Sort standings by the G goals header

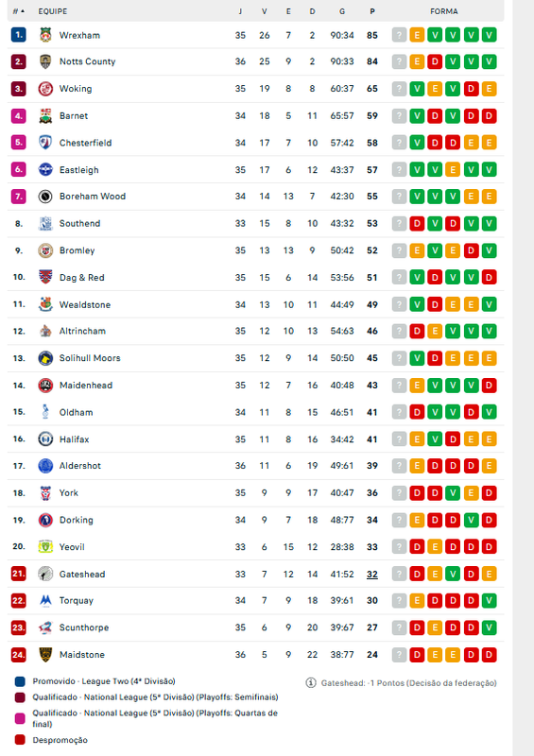(342, 11)
